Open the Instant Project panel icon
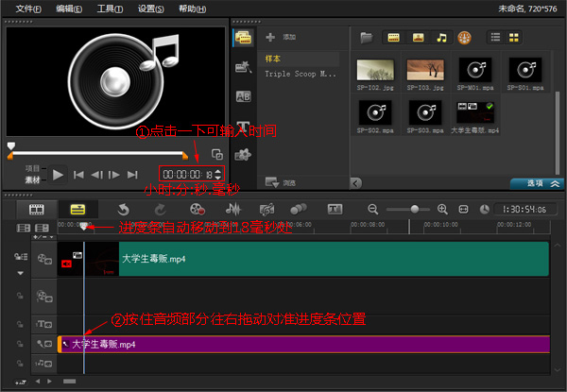The width and height of the screenshot is (567, 392). [x=243, y=67]
